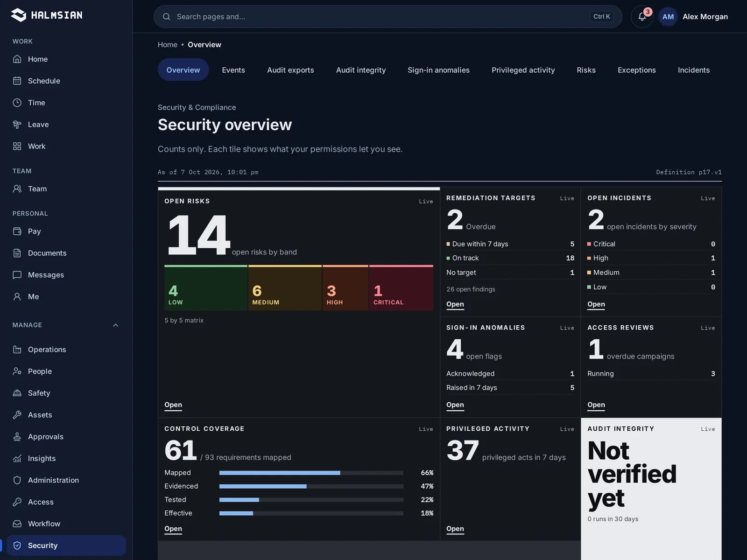Open the Open Incidents tile link
The image size is (747, 560).
(596, 304)
